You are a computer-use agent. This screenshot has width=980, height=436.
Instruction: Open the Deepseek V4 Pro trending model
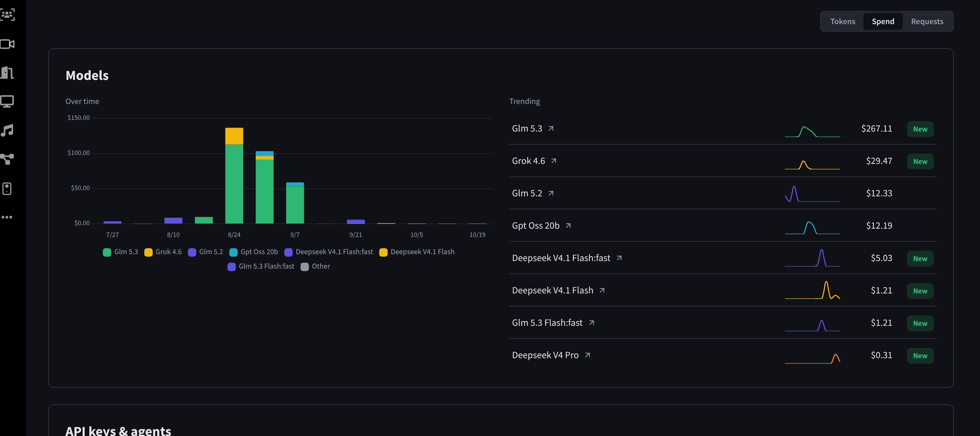[x=545, y=355]
